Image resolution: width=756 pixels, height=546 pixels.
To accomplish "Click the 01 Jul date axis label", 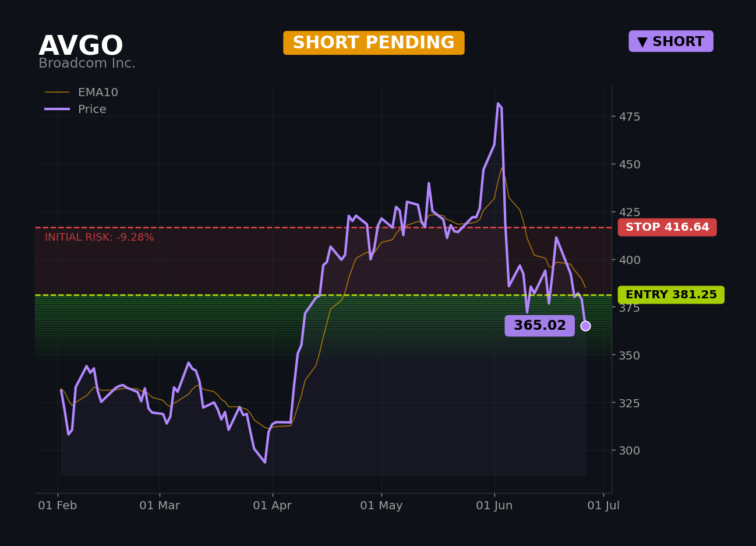I will (603, 506).
